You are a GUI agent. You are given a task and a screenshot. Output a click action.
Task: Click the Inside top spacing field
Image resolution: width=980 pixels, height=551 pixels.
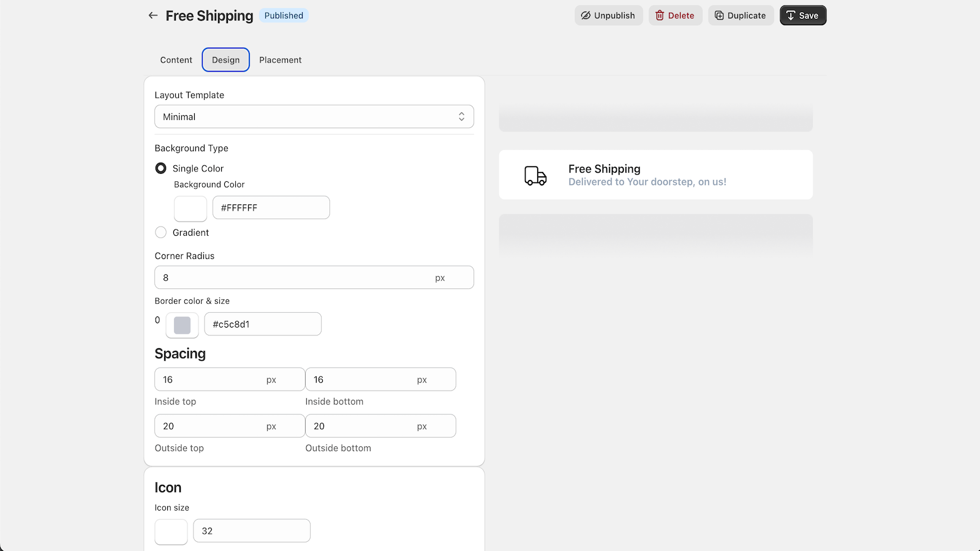pos(230,380)
